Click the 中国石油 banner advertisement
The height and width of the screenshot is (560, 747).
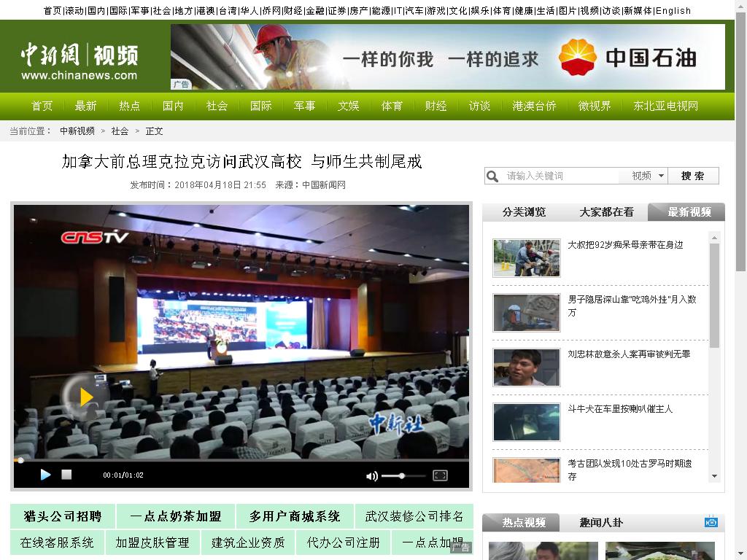447,57
